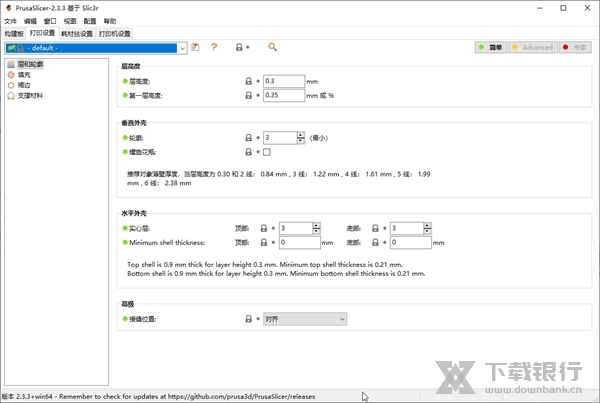Click the orange question mark help icon
The image size is (600, 403).
[x=214, y=47]
